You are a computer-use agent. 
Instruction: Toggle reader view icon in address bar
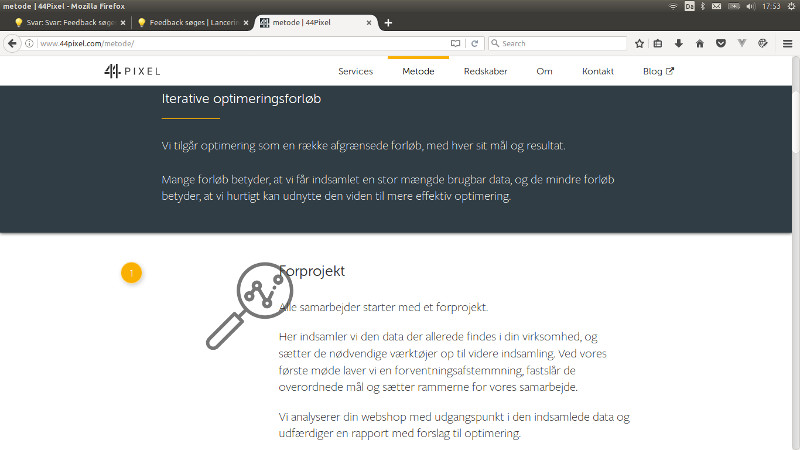click(456, 44)
